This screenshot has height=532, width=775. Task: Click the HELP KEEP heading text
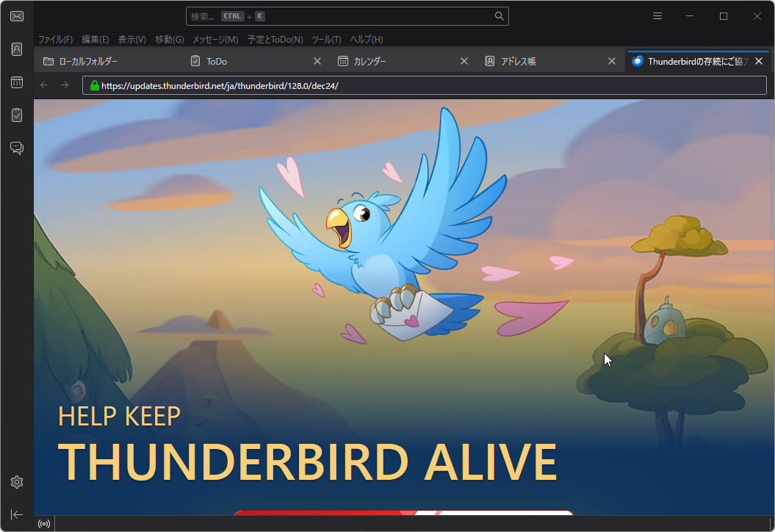[119, 417]
